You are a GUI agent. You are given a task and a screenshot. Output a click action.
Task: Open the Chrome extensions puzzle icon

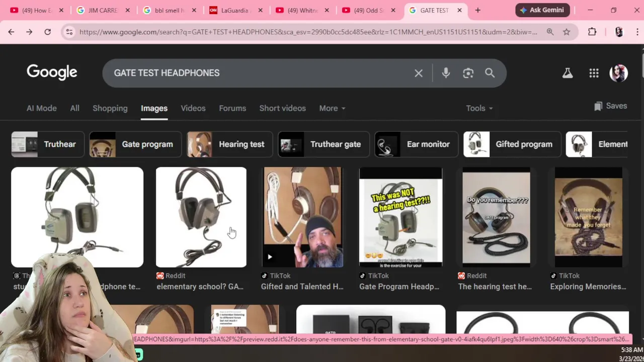592,32
